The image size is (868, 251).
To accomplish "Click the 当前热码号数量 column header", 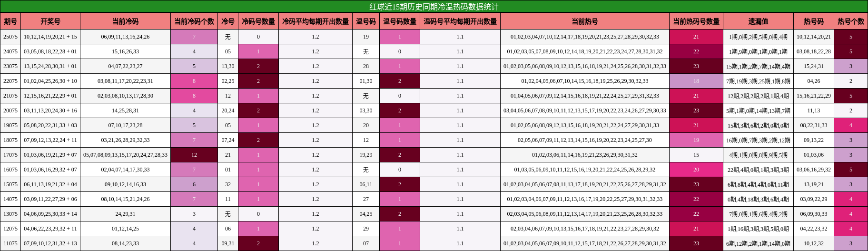I will click(696, 21).
